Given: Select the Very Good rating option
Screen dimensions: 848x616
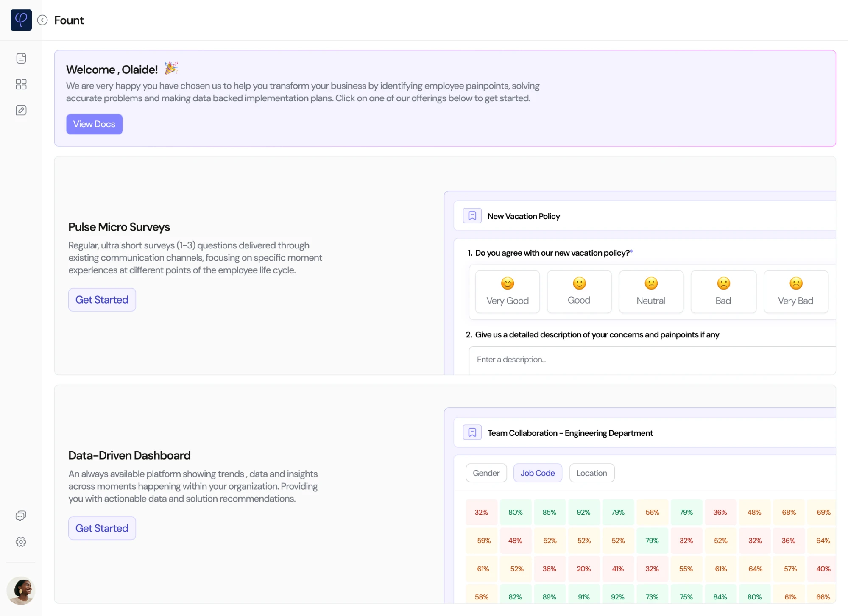Looking at the screenshot, I should click(x=508, y=292).
